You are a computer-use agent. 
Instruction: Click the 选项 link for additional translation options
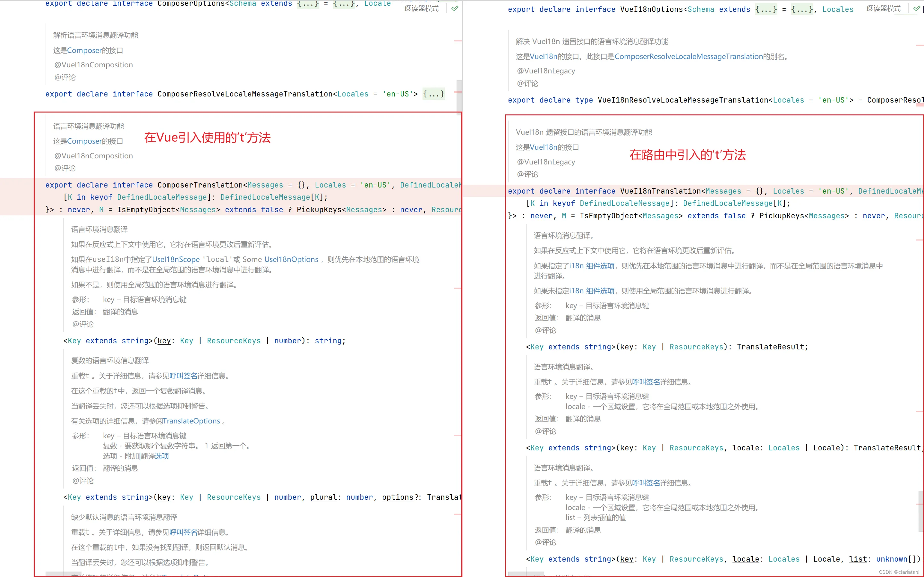coord(162,456)
